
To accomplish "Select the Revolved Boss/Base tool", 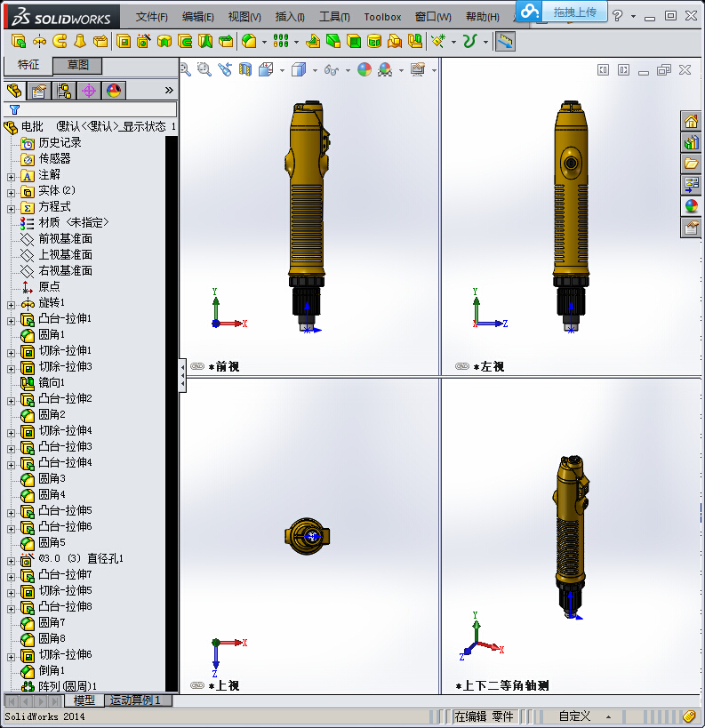I will (x=39, y=41).
